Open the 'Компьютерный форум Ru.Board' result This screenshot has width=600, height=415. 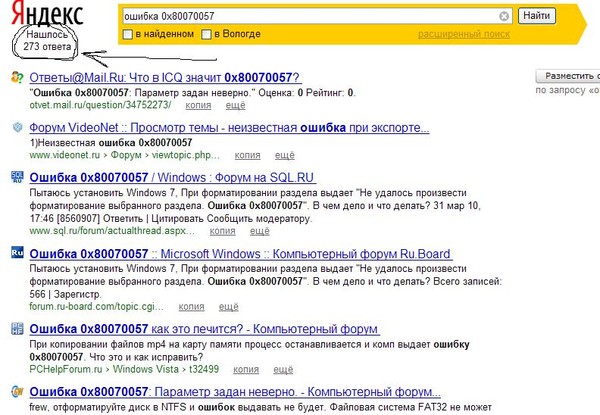[x=241, y=254]
